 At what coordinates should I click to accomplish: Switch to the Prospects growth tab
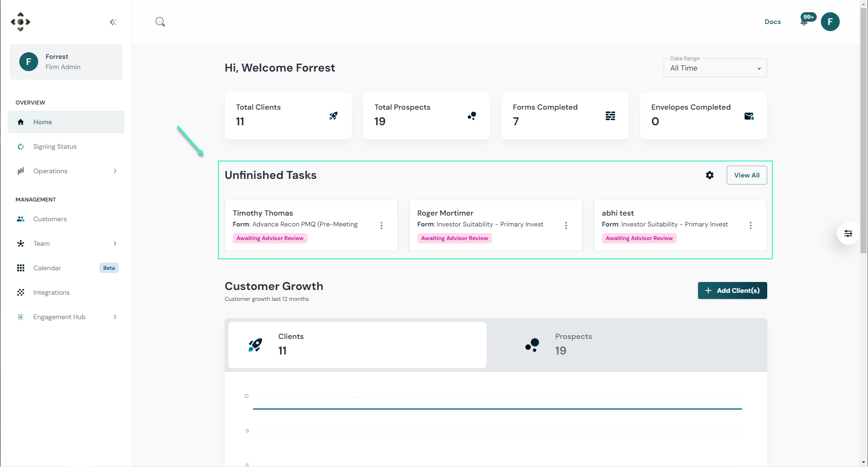point(627,345)
